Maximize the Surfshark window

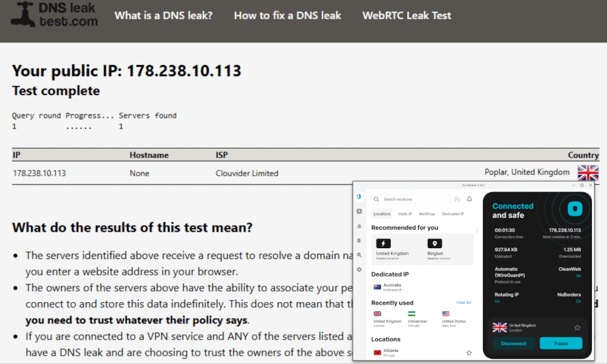click(x=582, y=185)
